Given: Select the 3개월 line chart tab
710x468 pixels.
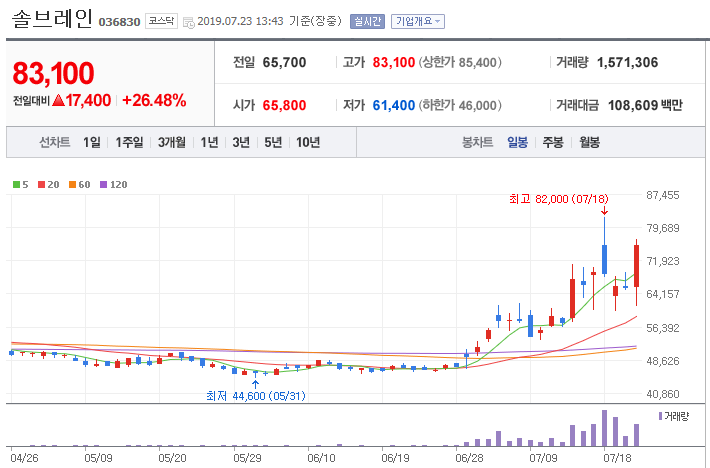Looking at the screenshot, I should tap(172, 143).
